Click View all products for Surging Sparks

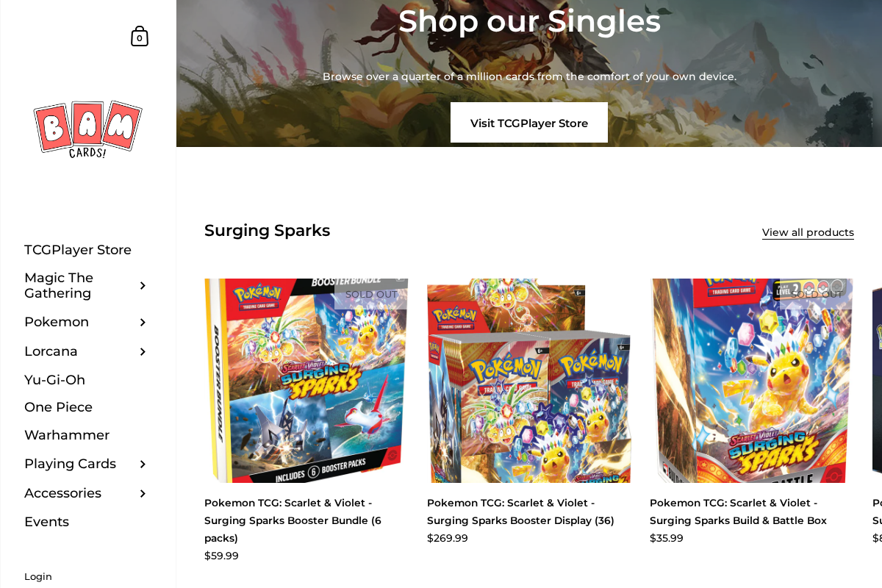808,232
